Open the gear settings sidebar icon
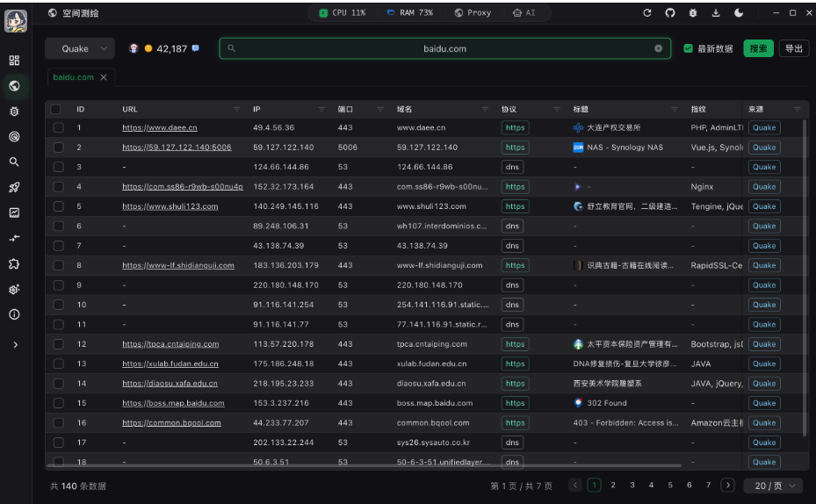Image resolution: width=816 pixels, height=504 pixels. (x=15, y=289)
